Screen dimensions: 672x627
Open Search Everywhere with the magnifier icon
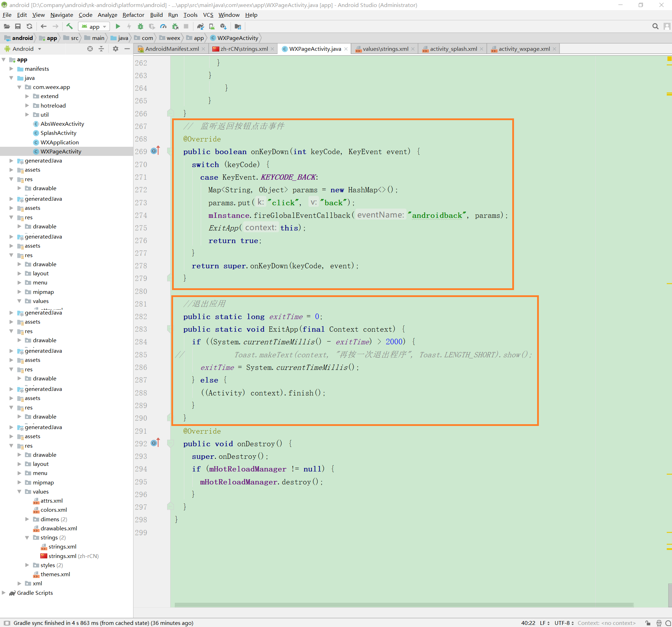tap(655, 26)
